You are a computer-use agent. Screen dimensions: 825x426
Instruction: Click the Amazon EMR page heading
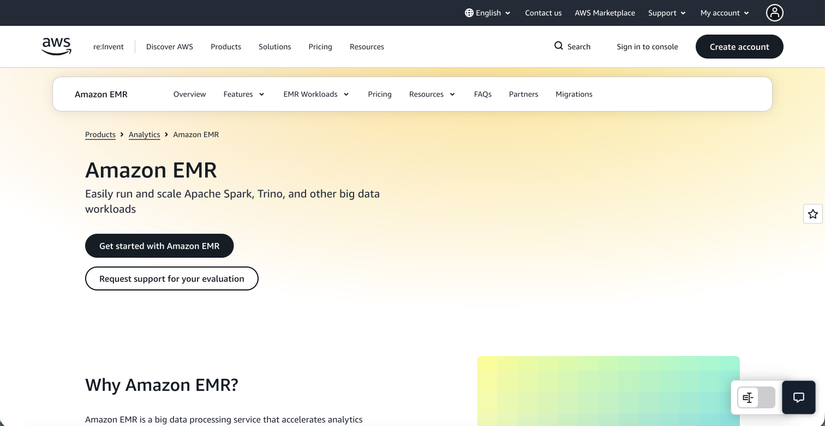click(151, 170)
